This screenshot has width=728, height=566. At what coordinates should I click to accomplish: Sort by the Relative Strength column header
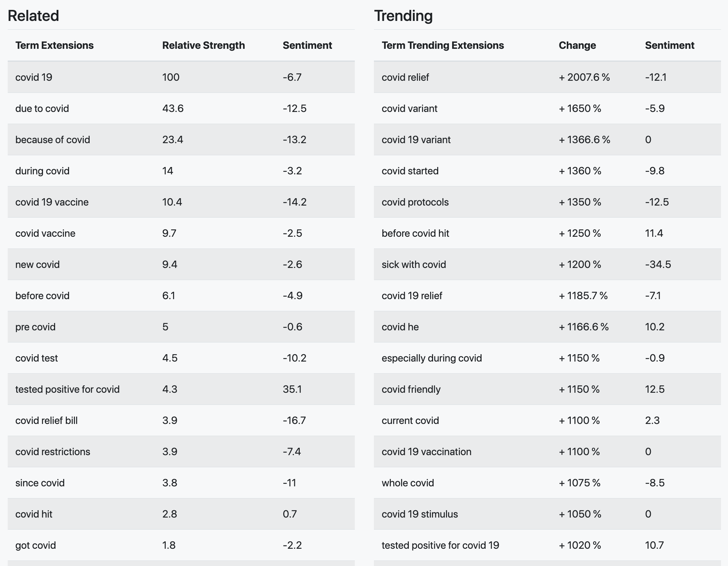tap(203, 45)
